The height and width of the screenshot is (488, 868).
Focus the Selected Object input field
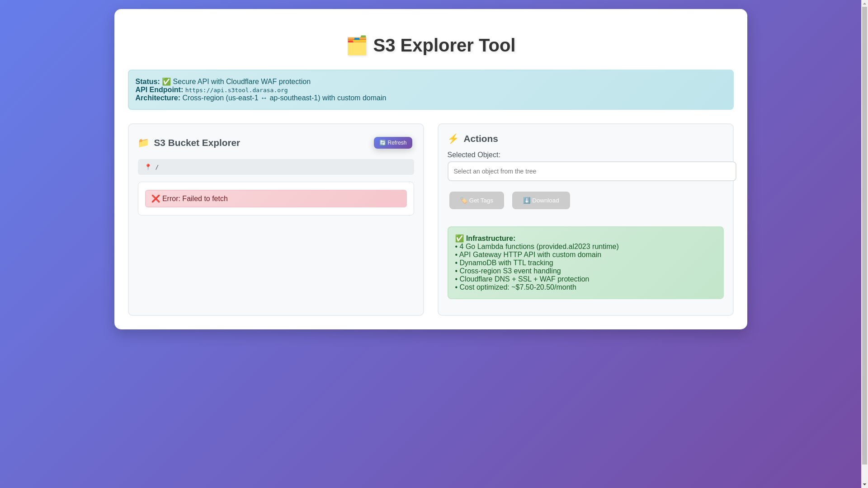click(x=591, y=171)
